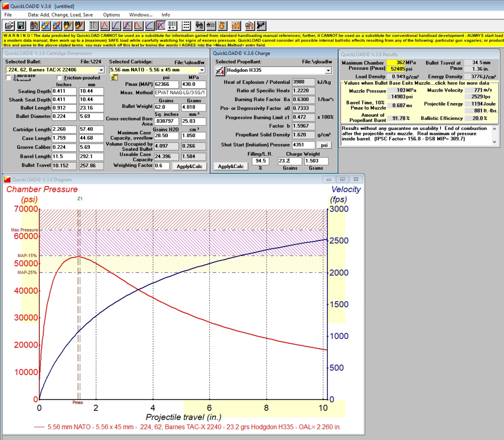This screenshot has width=504, height=440.
Task: Toggle the Tail/Base Shaped checkbox
Action: pos(8,78)
